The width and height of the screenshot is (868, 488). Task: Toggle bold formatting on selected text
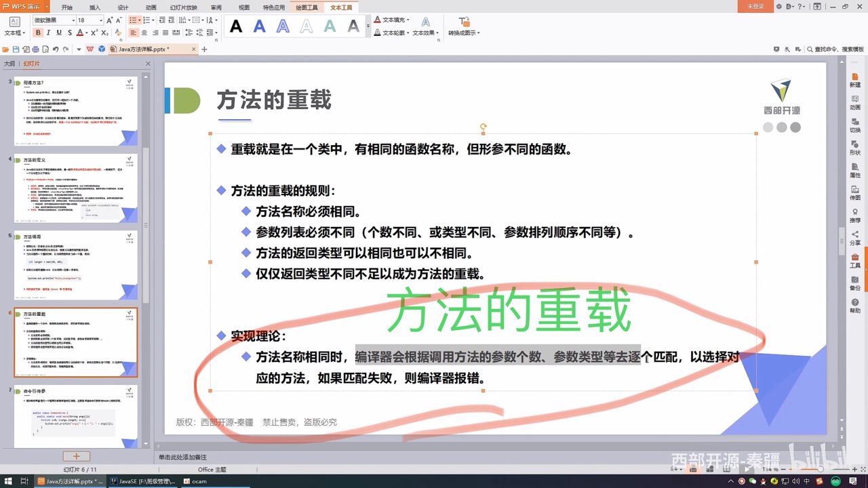point(39,32)
